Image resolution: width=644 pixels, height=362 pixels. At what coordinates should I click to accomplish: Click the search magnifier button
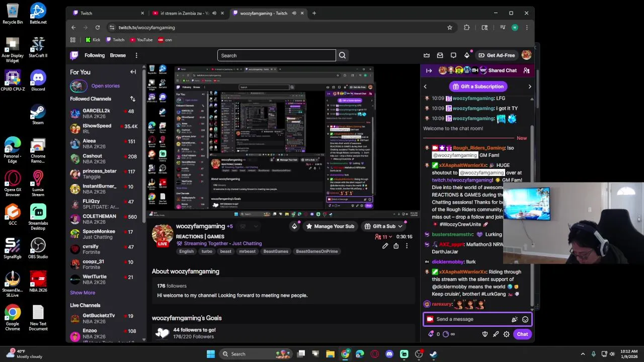(342, 55)
